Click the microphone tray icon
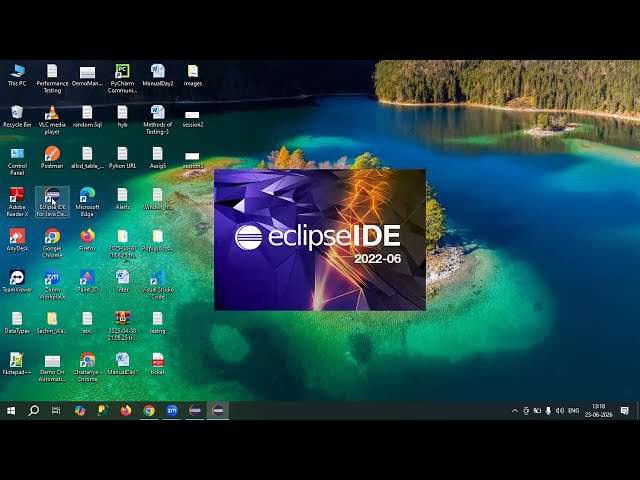Screen dimensions: 640x480 click(549, 411)
